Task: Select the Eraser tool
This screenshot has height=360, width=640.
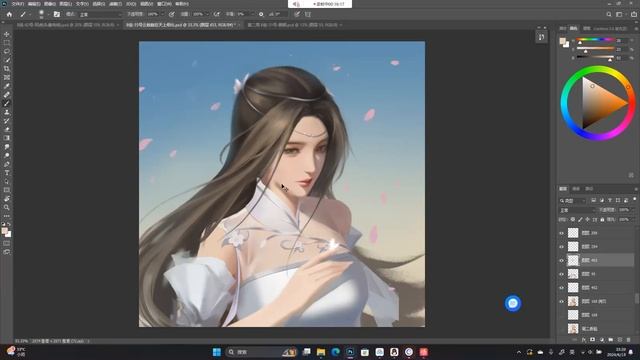Action: 7,129
